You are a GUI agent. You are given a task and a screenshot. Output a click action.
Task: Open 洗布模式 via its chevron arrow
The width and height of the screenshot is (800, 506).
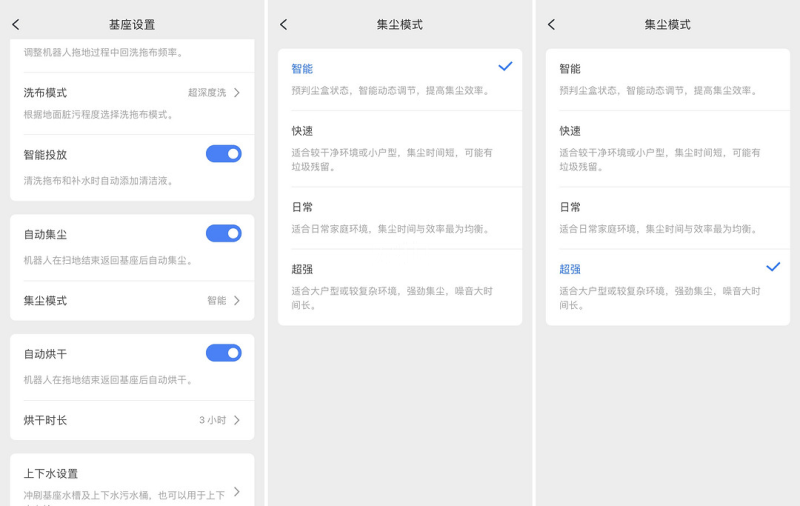pyautogui.click(x=237, y=93)
